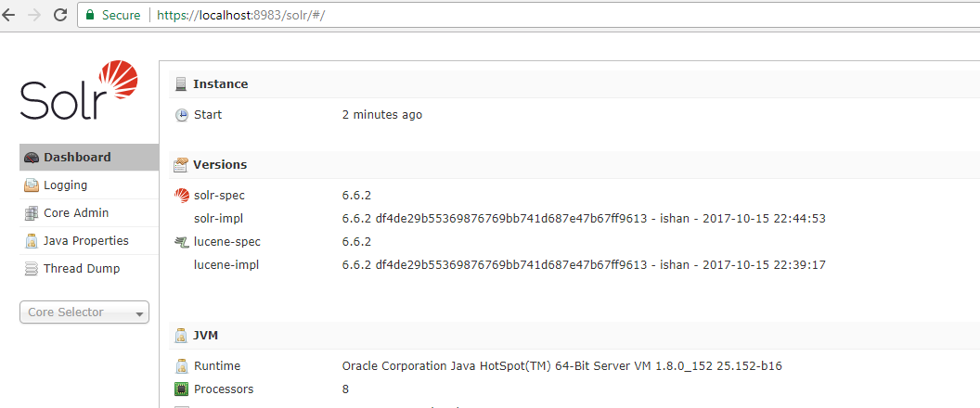Screen dimensions: 980x408
Task: Open the Logging page
Action: [x=89, y=185]
